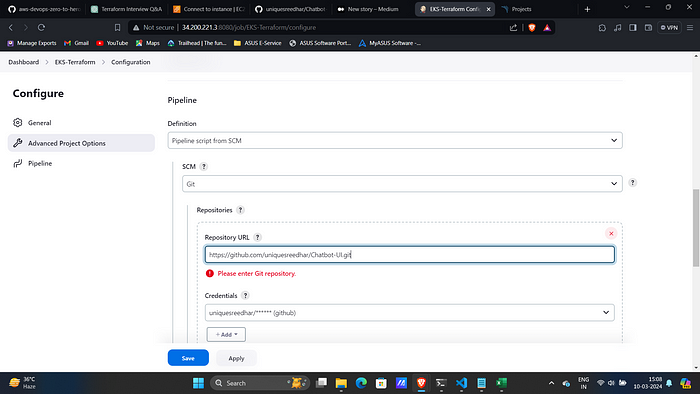Open Brave Rewards triangle icon
This screenshot has width=700, height=394.
pyautogui.click(x=547, y=28)
